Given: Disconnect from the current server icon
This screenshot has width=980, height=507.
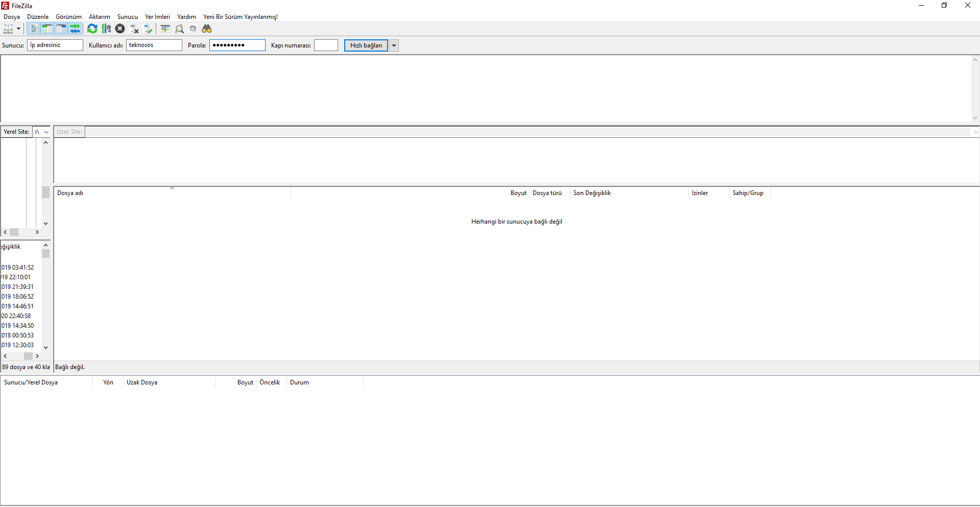Looking at the screenshot, I should tap(134, 29).
